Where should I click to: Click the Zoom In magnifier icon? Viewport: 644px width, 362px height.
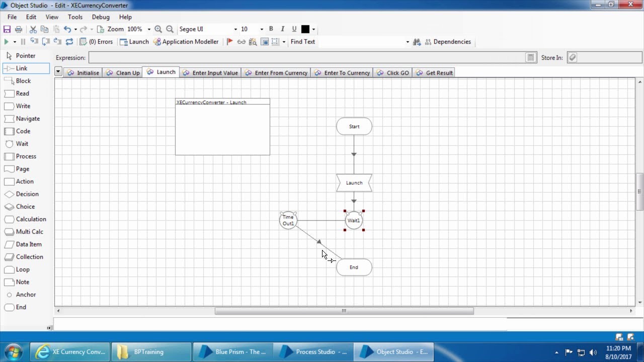coord(158,29)
